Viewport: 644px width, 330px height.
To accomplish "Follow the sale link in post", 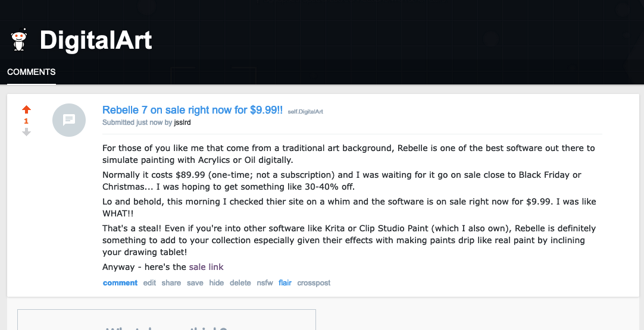I will (206, 267).
